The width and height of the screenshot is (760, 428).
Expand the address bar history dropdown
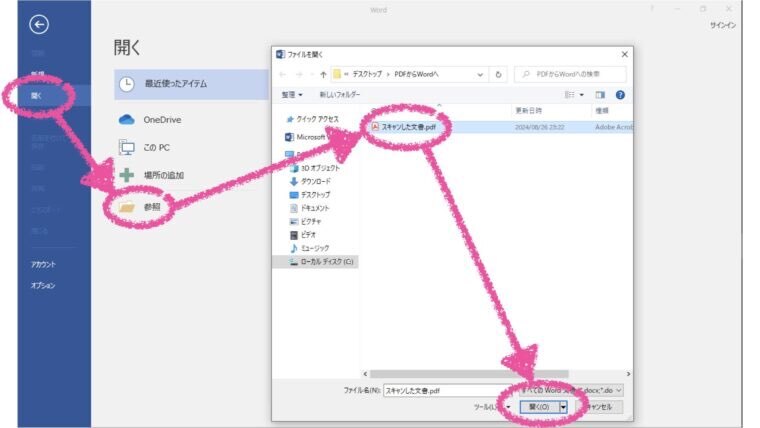click(480, 75)
